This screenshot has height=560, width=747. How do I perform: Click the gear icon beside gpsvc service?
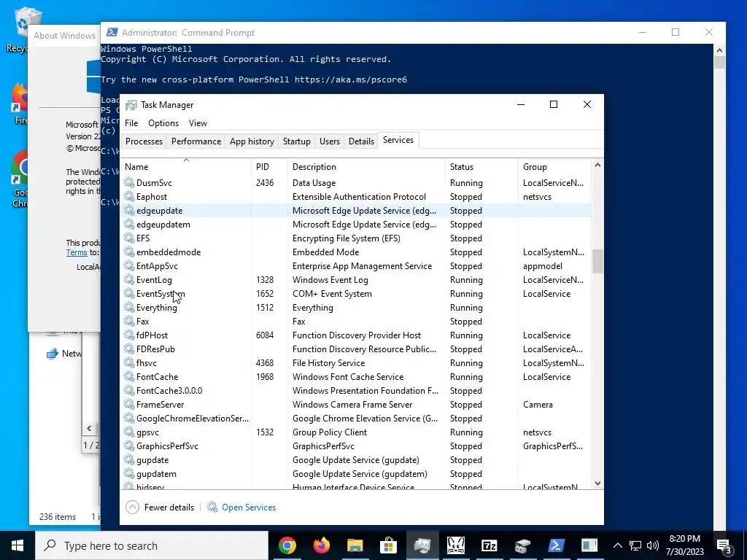[x=129, y=432]
